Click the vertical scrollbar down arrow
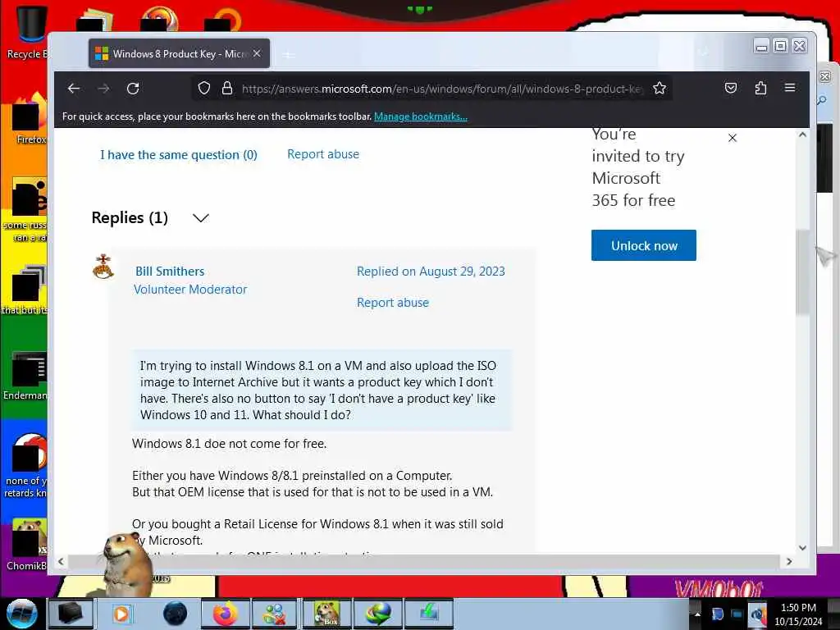 pyautogui.click(x=802, y=547)
